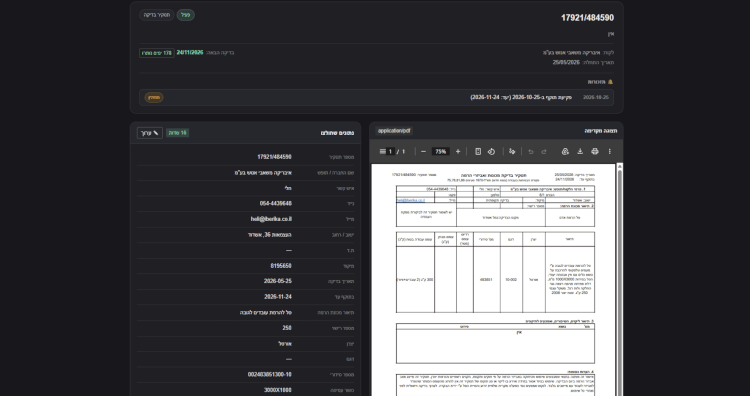This screenshot has height=396, width=750.
Task: Download the PDF file
Action: tap(580, 152)
